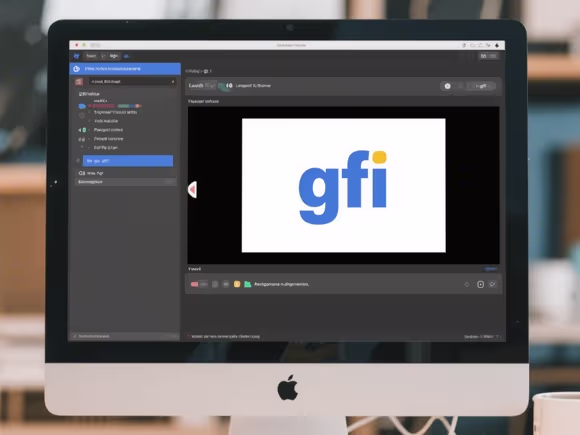The width and height of the screenshot is (580, 435).
Task: Click the second gray square icon in the lower bar
Action: (x=226, y=284)
